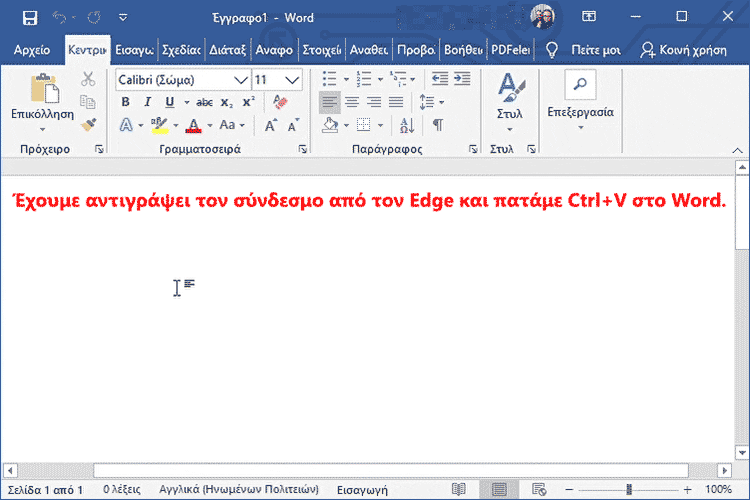Select the Format Painter brush
Viewport: 750px width, 500px height.
point(88,125)
